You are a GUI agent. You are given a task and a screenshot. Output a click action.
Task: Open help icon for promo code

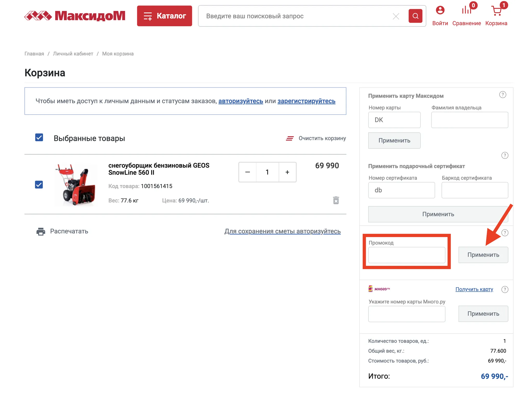point(505,233)
